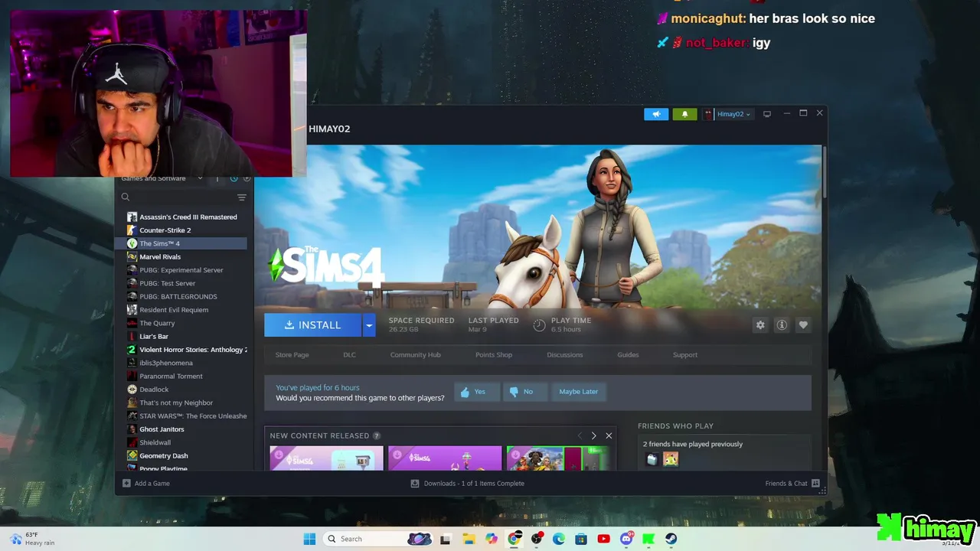This screenshot has height=551, width=980.
Task: Click the thumbs-down No recommendation button
Action: point(524,392)
